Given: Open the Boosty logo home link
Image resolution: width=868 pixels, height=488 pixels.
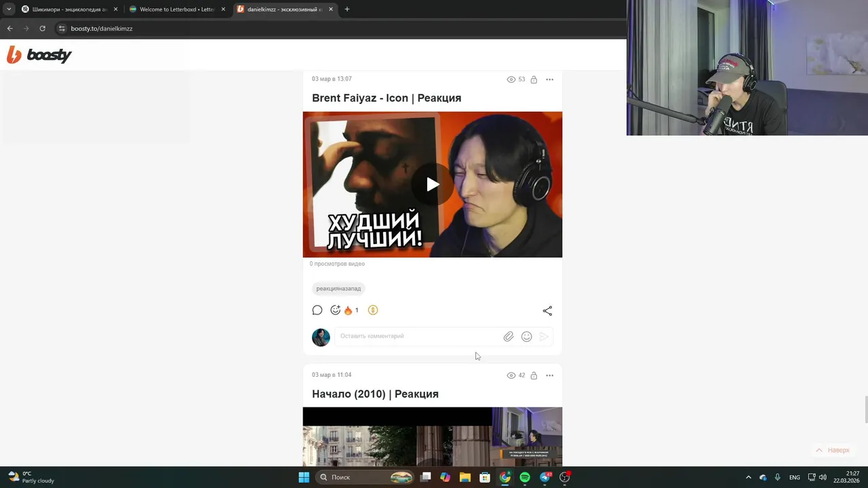Looking at the screenshot, I should tap(39, 55).
